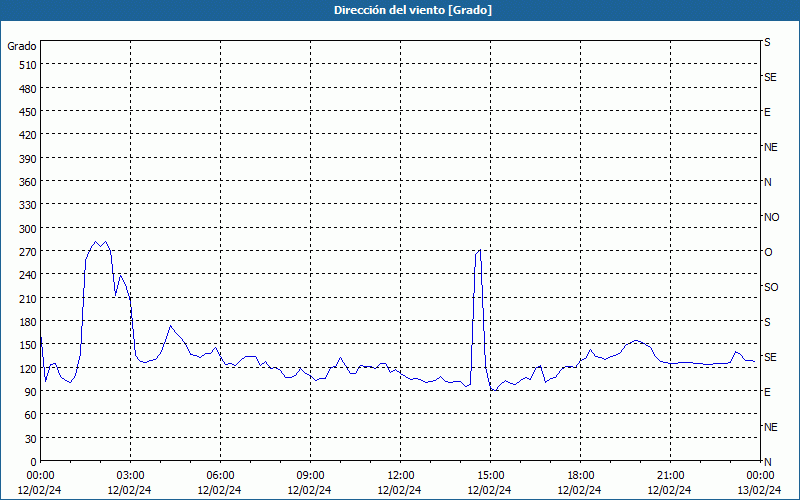Image resolution: width=800 pixels, height=500 pixels.
Task: Click the "Grado" y-axis unit label
Action: [22, 46]
